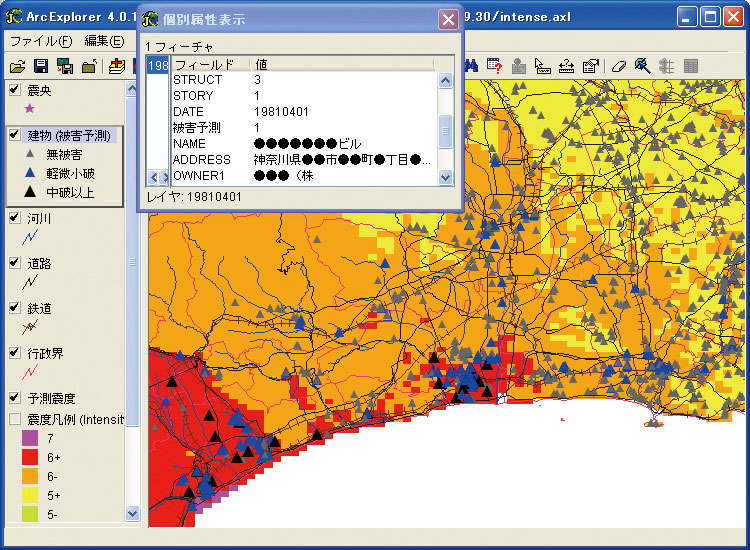Viewport: 750px width, 550px height.
Task: Toggle the 鉄道 layer visibility
Action: [15, 308]
